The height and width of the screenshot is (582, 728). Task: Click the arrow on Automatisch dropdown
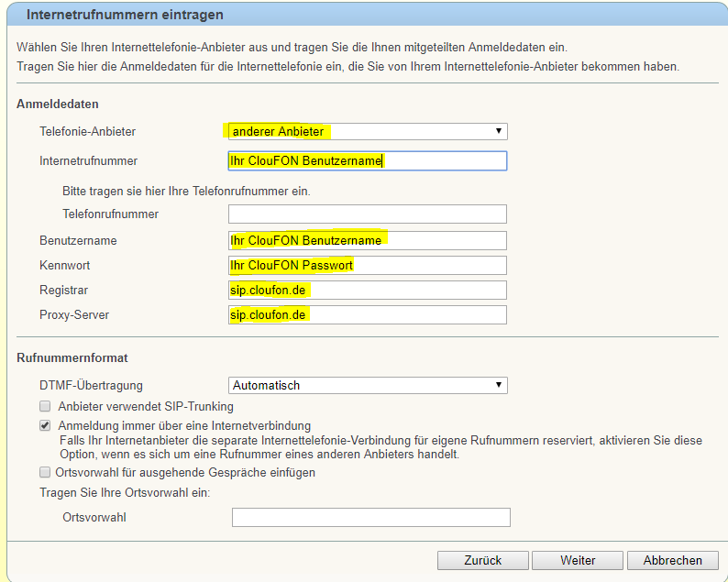[x=498, y=385]
